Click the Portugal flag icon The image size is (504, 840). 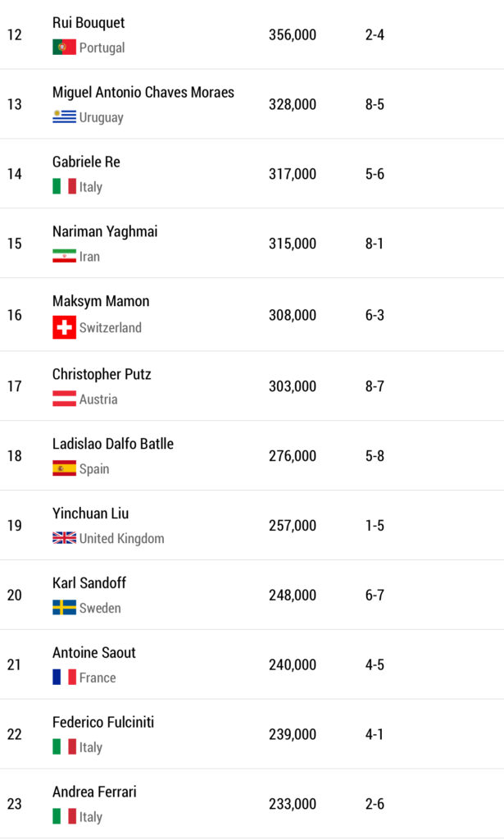click(x=64, y=48)
